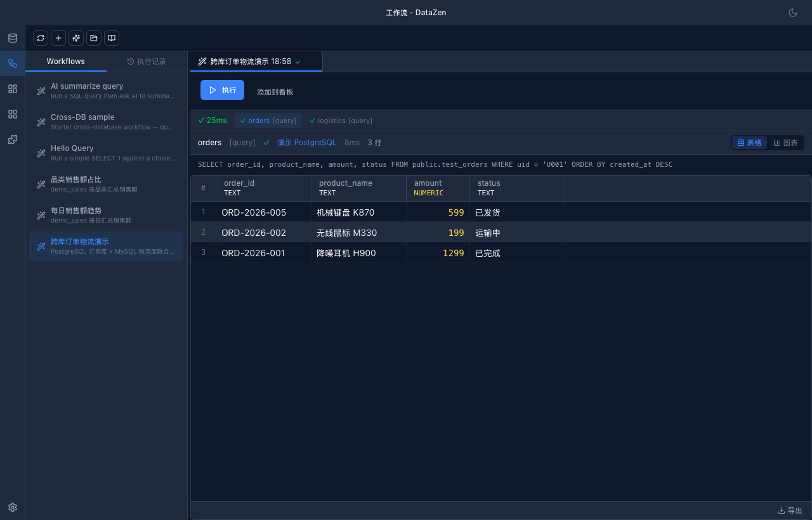Open AI summarize query workflow
812x520 pixels.
tap(106, 91)
